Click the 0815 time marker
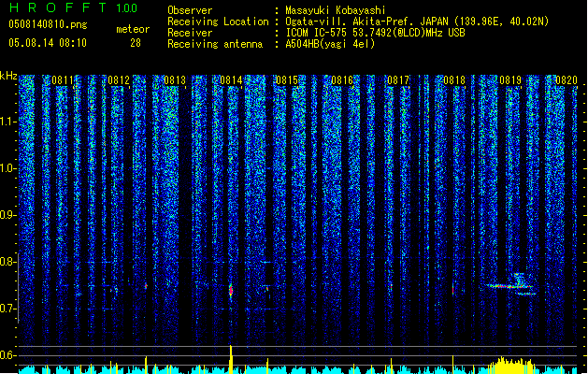 (286, 80)
